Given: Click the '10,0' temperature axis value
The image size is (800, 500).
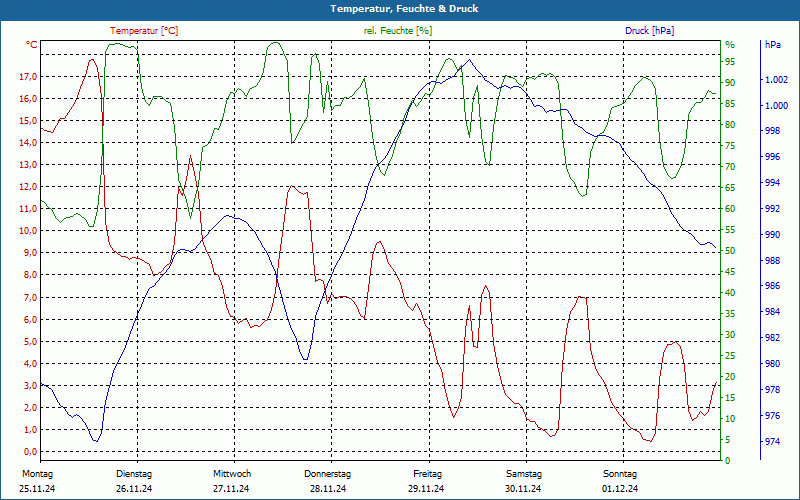Looking at the screenshot, I should click(28, 230).
